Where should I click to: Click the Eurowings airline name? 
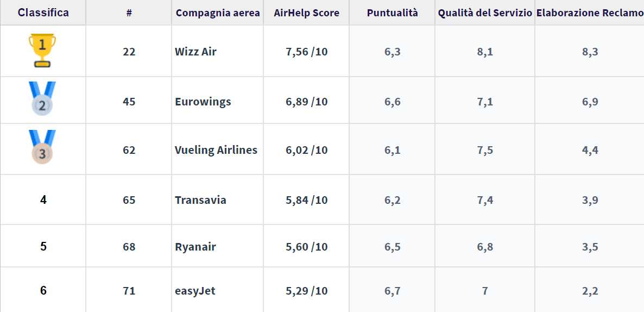(x=203, y=102)
